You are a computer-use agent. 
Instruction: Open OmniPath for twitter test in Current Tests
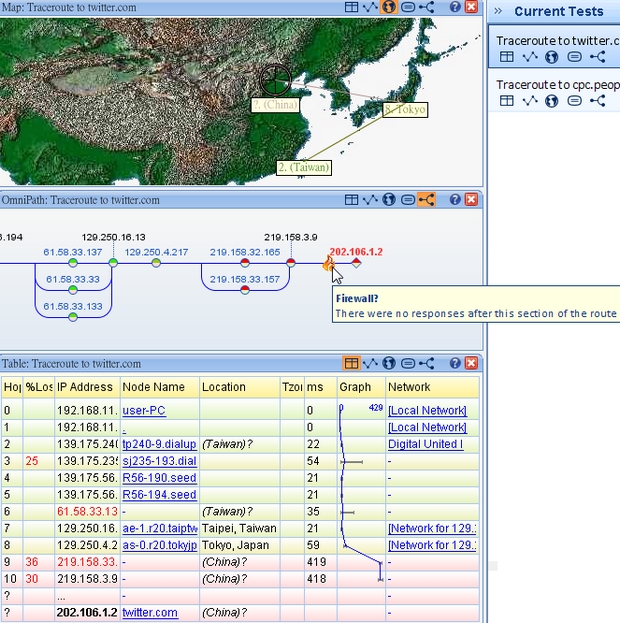point(598,57)
